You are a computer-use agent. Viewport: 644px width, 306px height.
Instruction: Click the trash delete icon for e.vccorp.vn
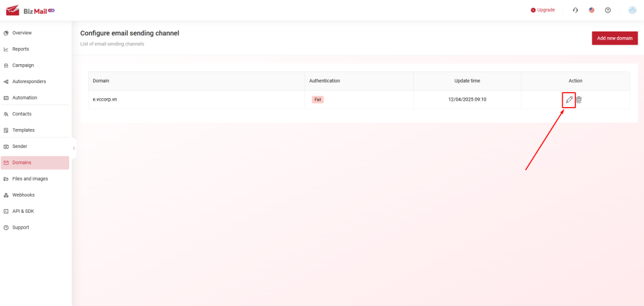(579, 99)
